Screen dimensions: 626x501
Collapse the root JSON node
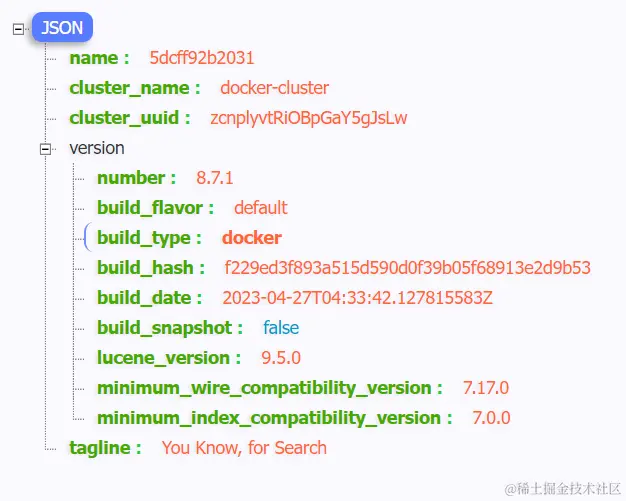tap(18, 29)
